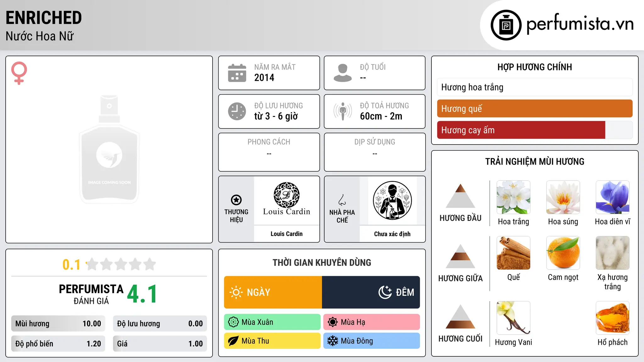Screen dimensions: 644x362
Task: Click the red Hương cay ấm accord bar
Action: click(x=535, y=130)
